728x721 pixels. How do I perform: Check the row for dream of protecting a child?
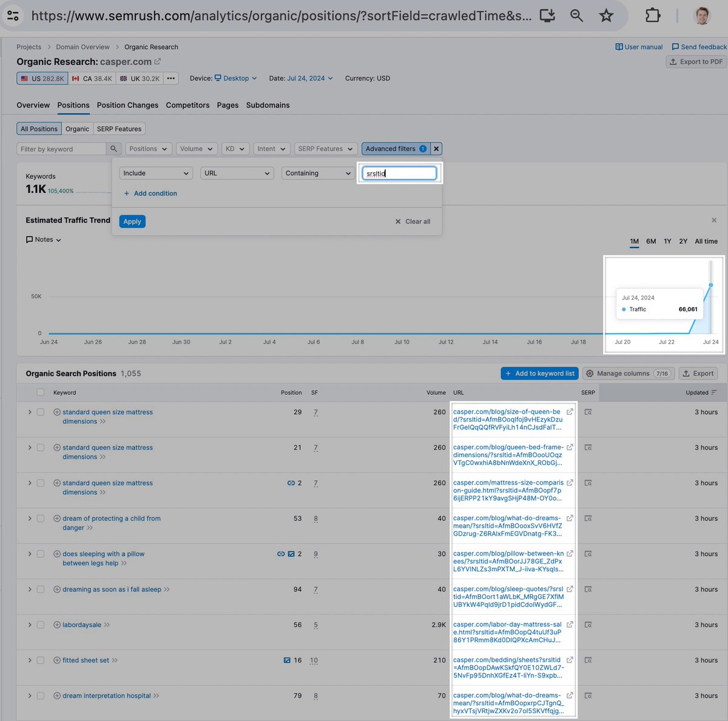tap(41, 518)
